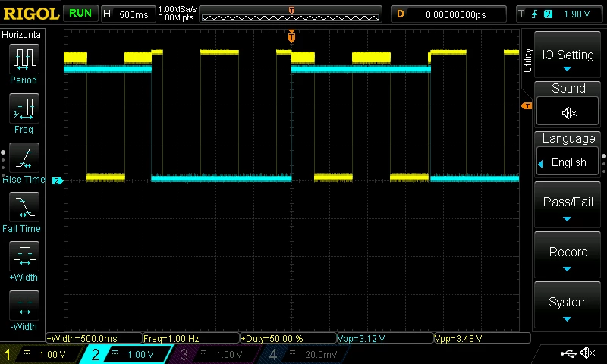Expand the IO Setting submenu
This screenshot has height=364, width=607.
[x=568, y=55]
